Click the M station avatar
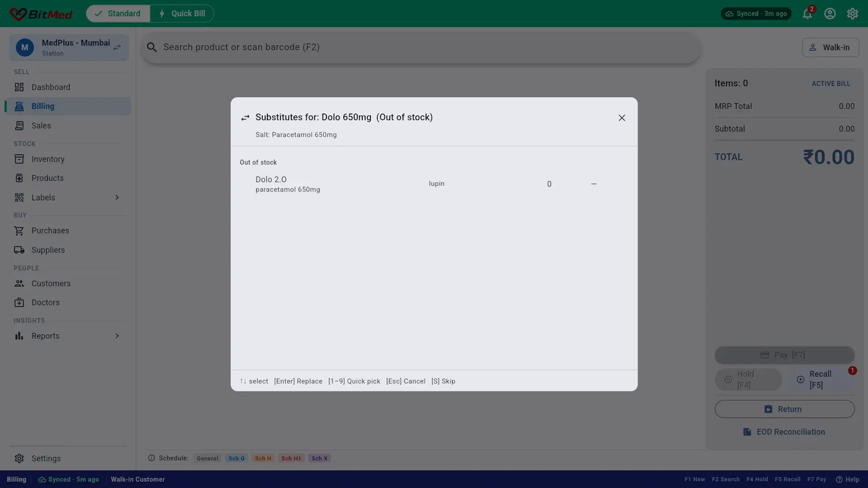This screenshot has height=488, width=868. [25, 47]
